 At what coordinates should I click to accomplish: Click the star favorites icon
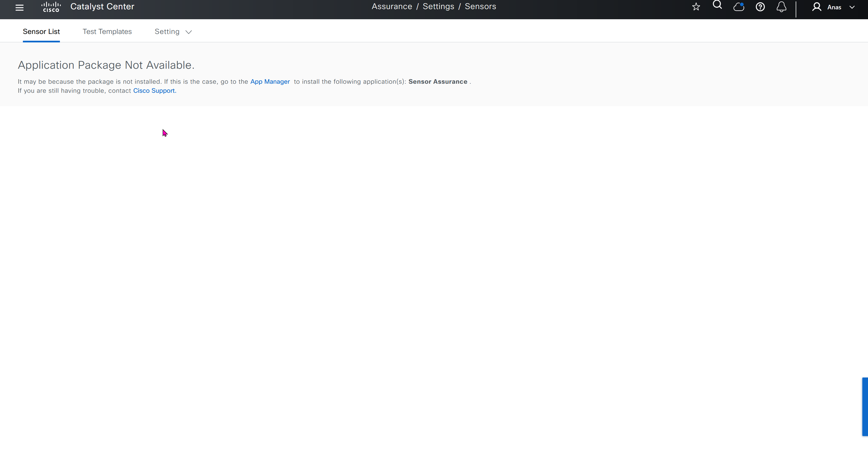[x=696, y=7]
